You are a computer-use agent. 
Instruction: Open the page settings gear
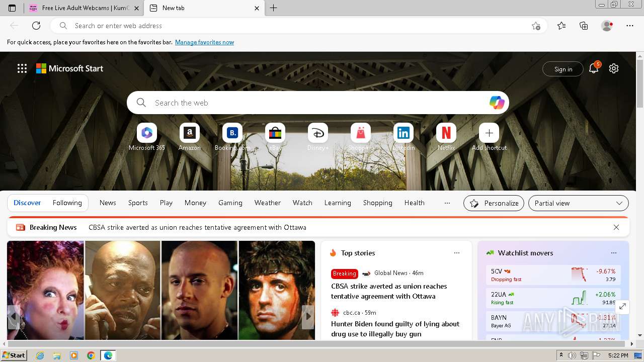pyautogui.click(x=614, y=69)
